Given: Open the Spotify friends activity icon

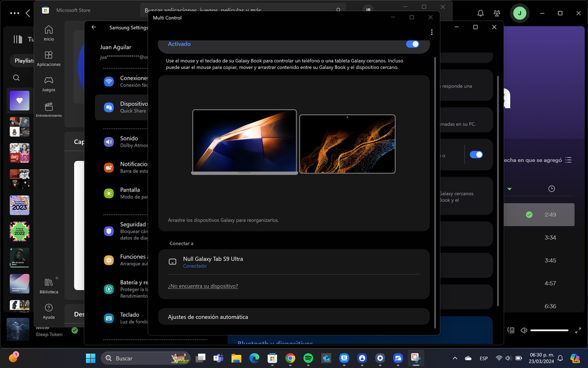Looking at the screenshot, I should (x=497, y=13).
